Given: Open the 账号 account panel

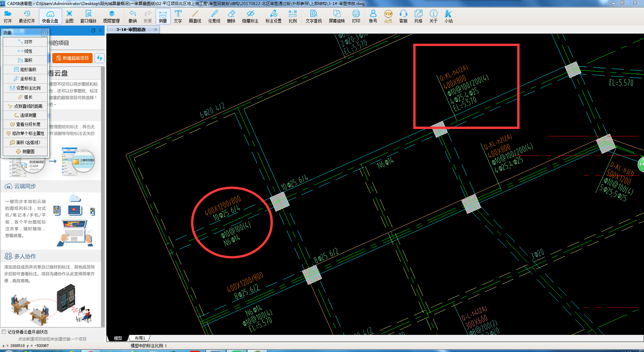Looking at the screenshot, I should pyautogui.click(x=373, y=16).
